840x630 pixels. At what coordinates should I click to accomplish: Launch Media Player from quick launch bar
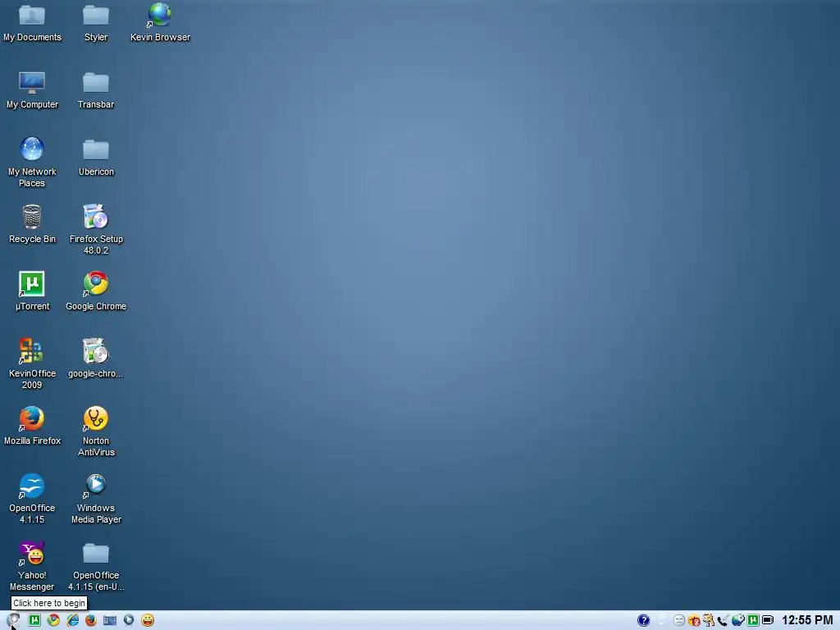[x=129, y=620]
